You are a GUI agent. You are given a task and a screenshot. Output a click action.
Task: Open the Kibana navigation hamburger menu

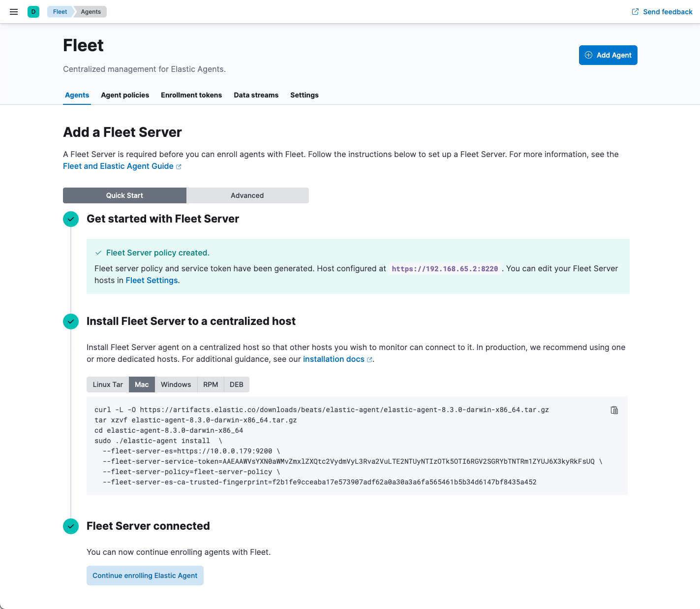coord(13,11)
